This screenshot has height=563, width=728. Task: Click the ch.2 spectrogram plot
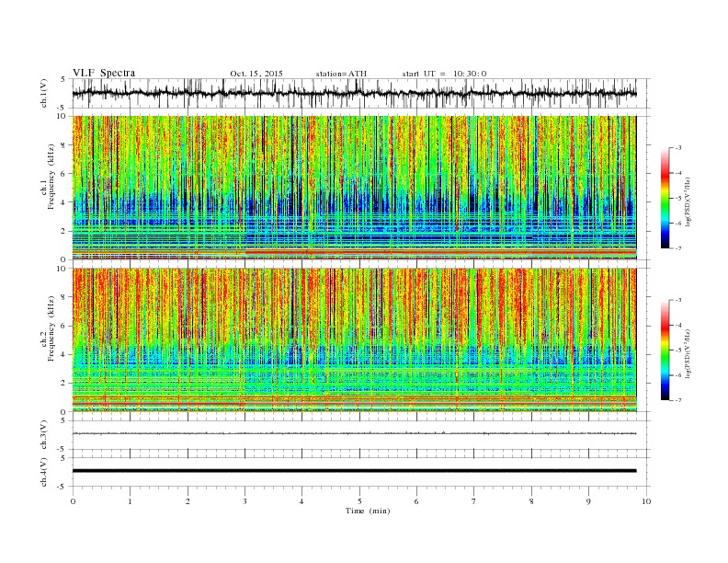click(354, 340)
